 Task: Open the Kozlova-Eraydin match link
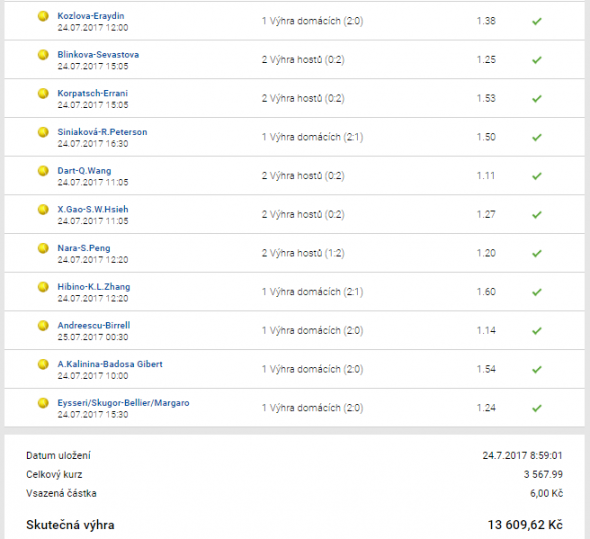click(x=91, y=16)
